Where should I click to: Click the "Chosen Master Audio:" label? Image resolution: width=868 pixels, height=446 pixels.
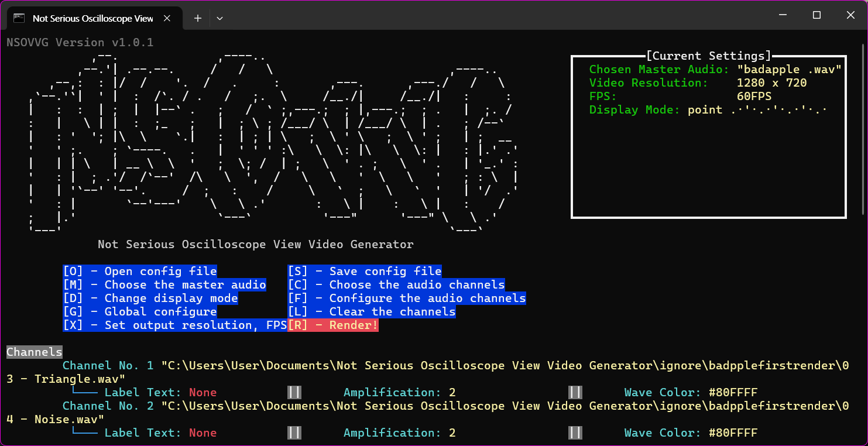pyautogui.click(x=660, y=70)
